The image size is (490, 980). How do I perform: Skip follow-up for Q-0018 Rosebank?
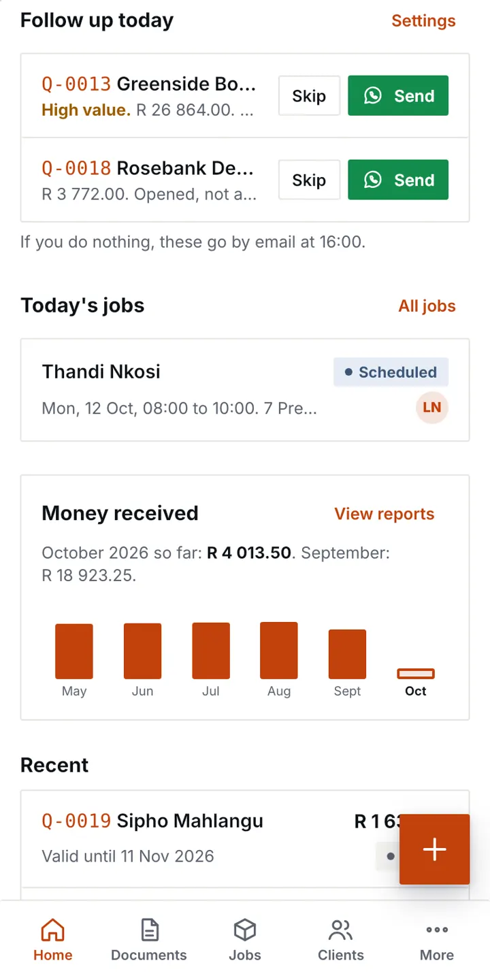tap(309, 180)
